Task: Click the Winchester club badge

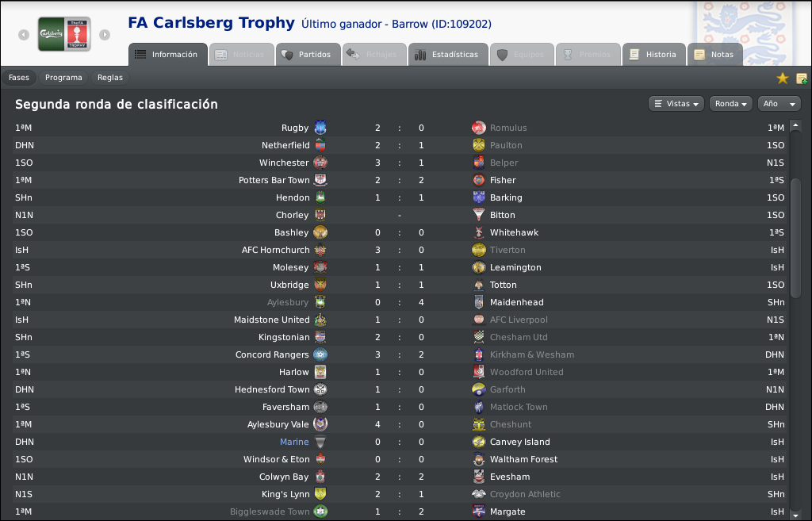Action: pyautogui.click(x=320, y=163)
